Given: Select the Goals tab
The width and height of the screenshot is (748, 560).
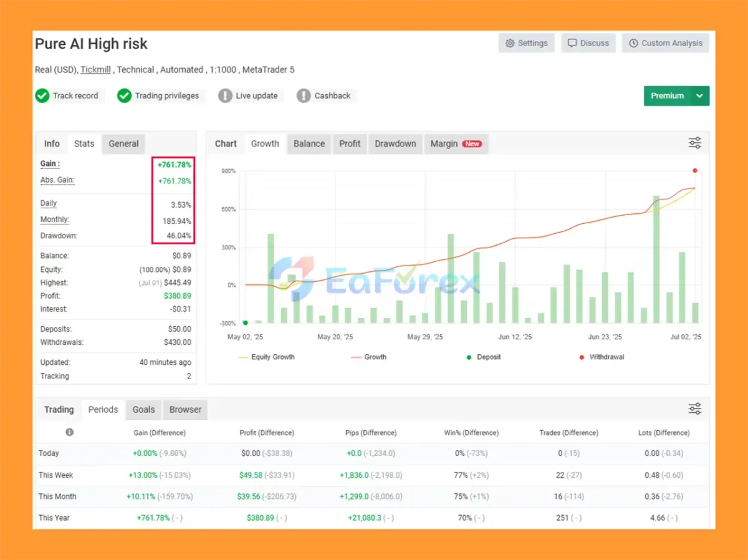Looking at the screenshot, I should 143,410.
